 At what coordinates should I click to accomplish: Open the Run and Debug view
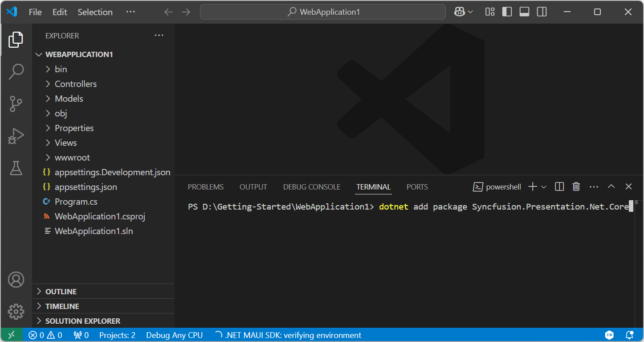pyautogui.click(x=16, y=136)
